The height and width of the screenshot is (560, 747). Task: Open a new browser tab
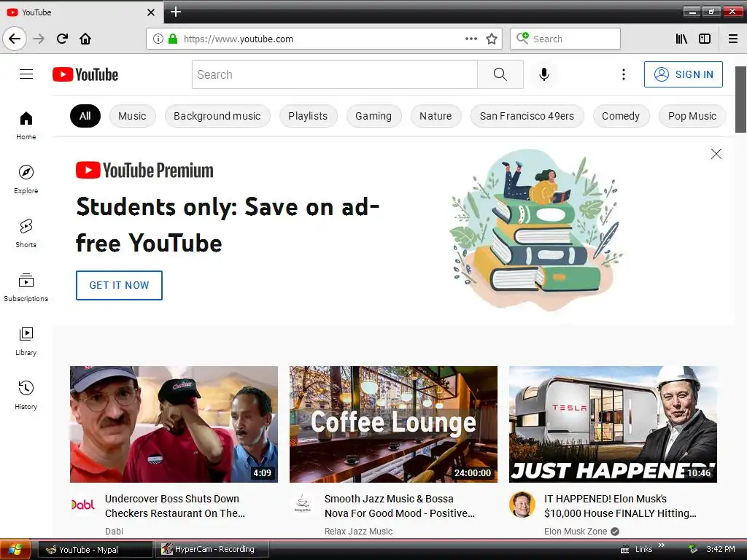point(176,12)
